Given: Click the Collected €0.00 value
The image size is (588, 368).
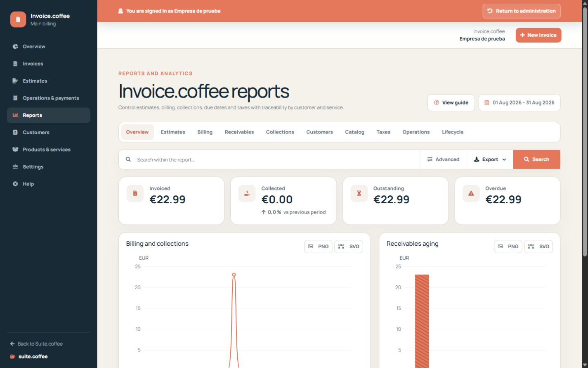Looking at the screenshot, I should (x=277, y=199).
